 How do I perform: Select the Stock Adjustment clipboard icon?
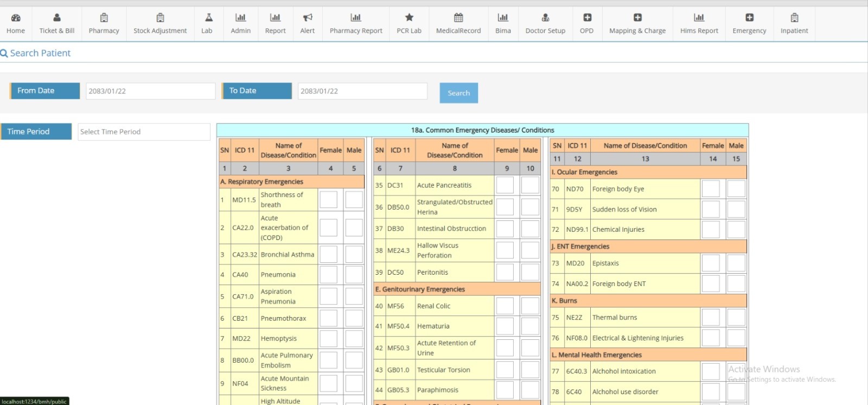click(x=160, y=18)
